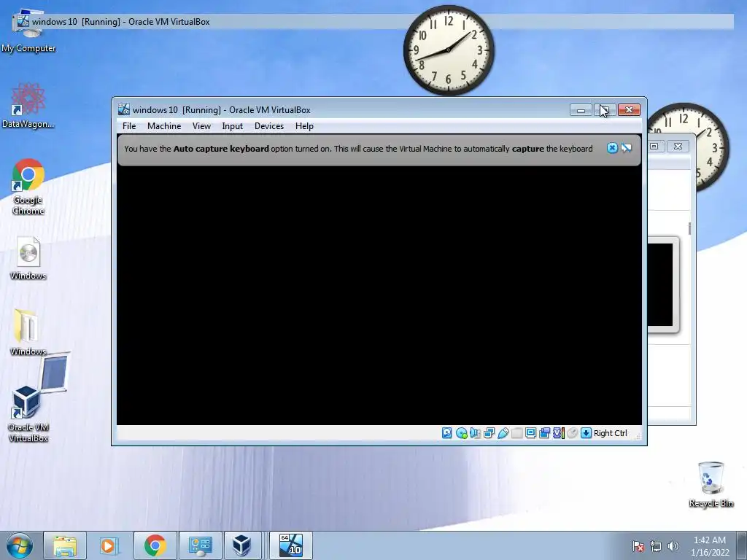Open the DataWagon desktop shortcut
The image size is (747, 560).
pos(28,106)
